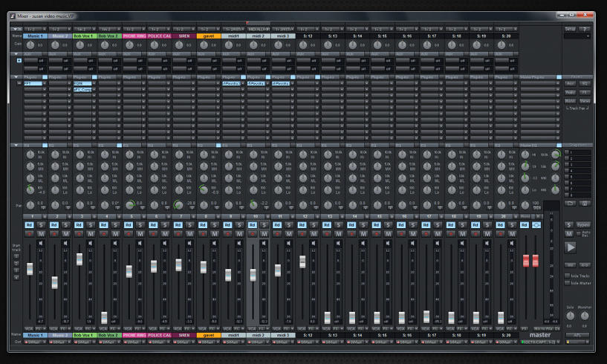Toggle automation Rd on PHONE RING channel
Viewport: 607px width, 364px height.
[x=128, y=225]
